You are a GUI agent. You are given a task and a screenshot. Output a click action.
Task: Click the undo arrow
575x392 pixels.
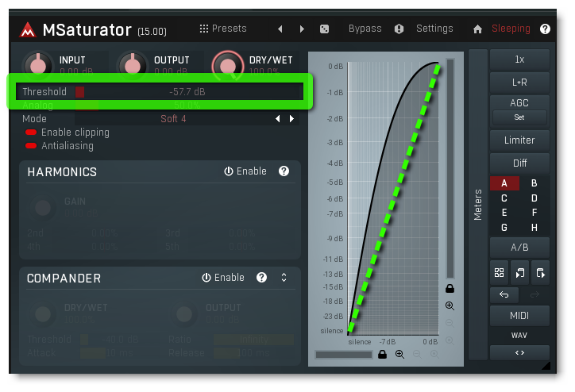(x=504, y=295)
